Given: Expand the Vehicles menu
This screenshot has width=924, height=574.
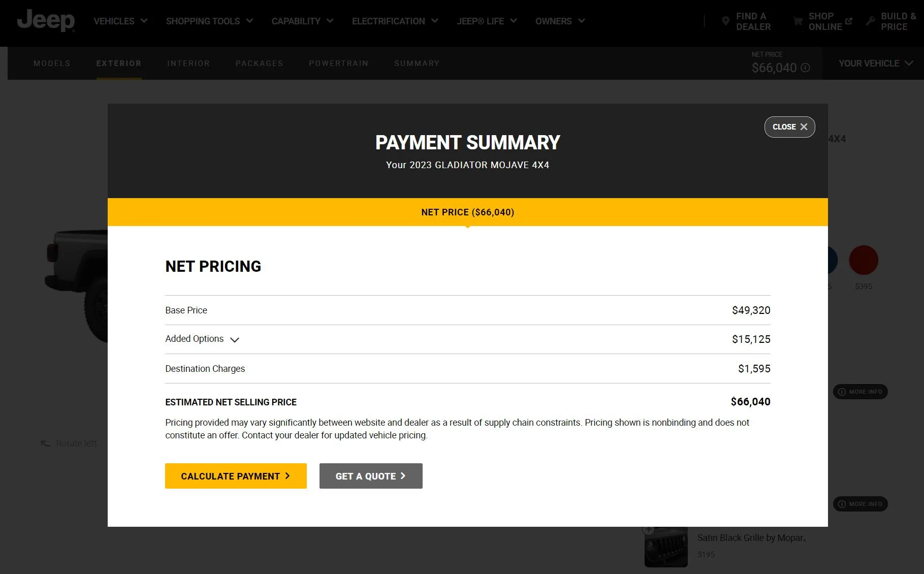Looking at the screenshot, I should coord(120,21).
